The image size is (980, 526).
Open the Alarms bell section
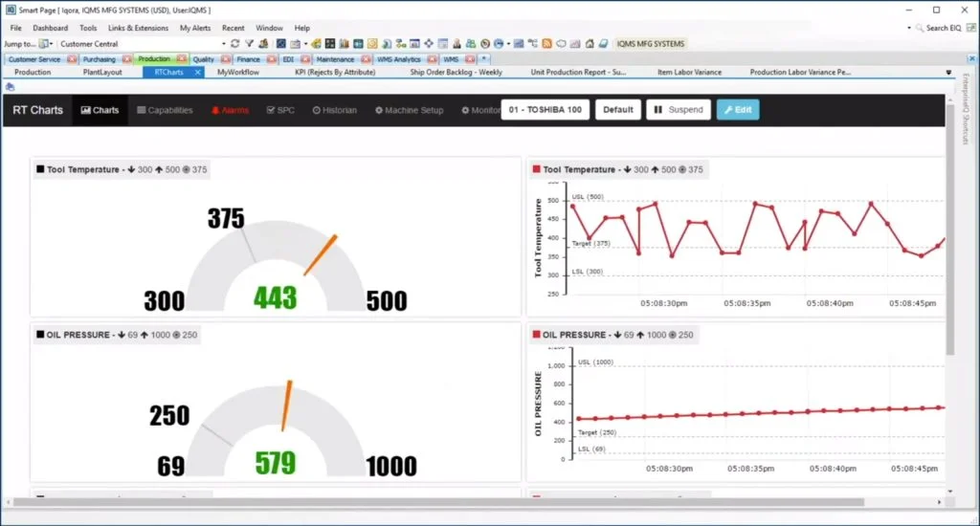230,110
